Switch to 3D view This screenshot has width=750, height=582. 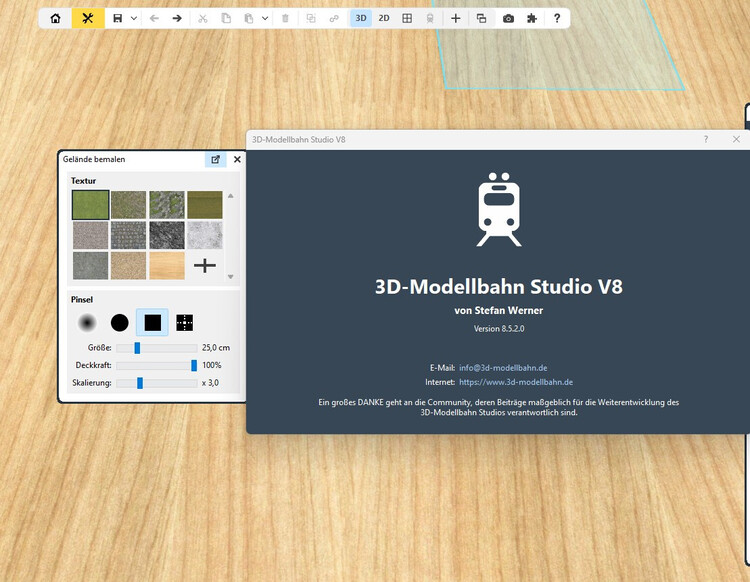(x=361, y=19)
